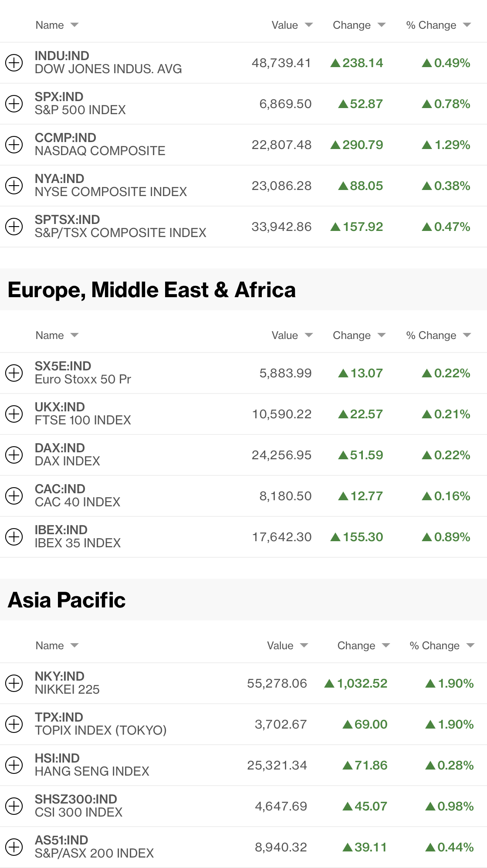Sort Asia Pacific table by Name column
487x868 pixels.
(x=57, y=646)
